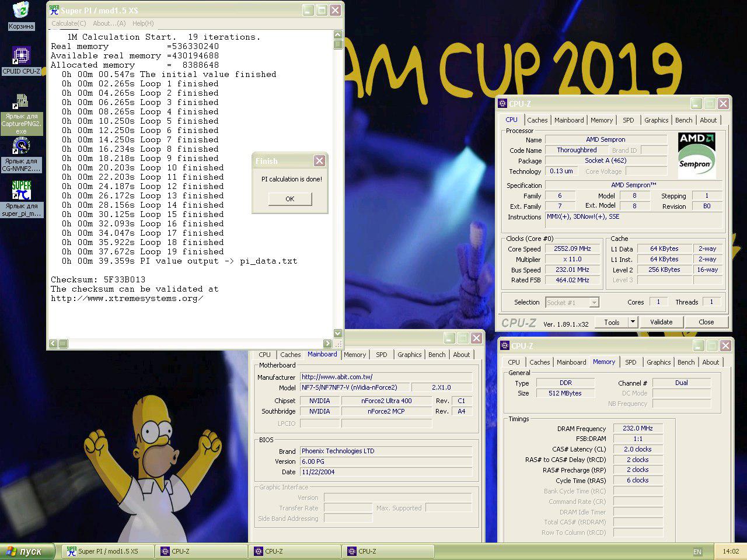This screenshot has height=560, width=747.
Task: Click the Core Speed 2552.09 MHz value
Action: click(573, 249)
